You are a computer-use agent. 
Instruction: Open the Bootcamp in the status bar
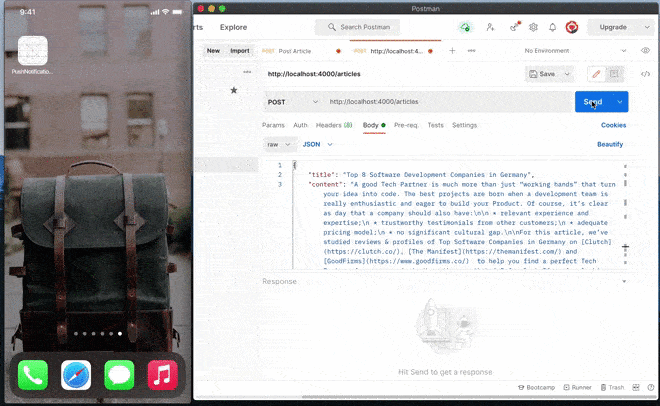point(536,387)
